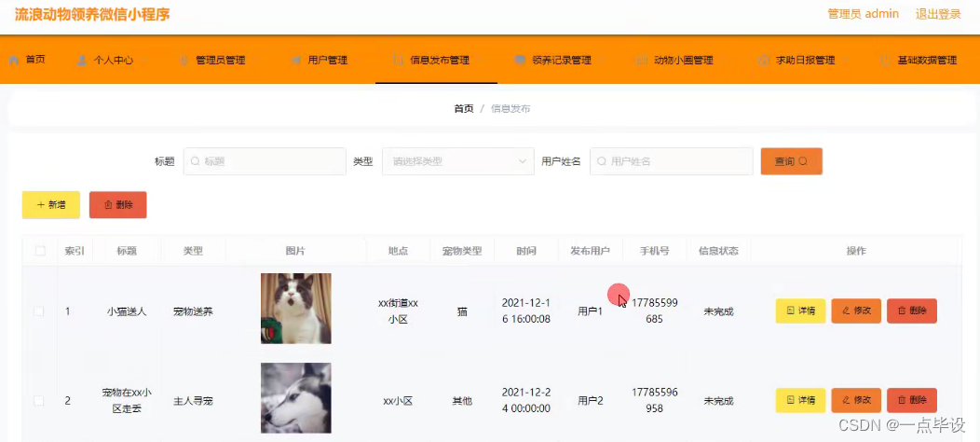980x442 pixels.
Task: Click the icon beside 用户管理
Action: click(x=296, y=60)
